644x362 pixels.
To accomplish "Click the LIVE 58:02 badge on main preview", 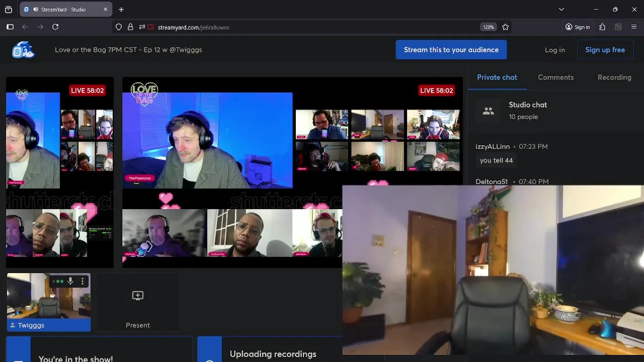I will (x=437, y=90).
